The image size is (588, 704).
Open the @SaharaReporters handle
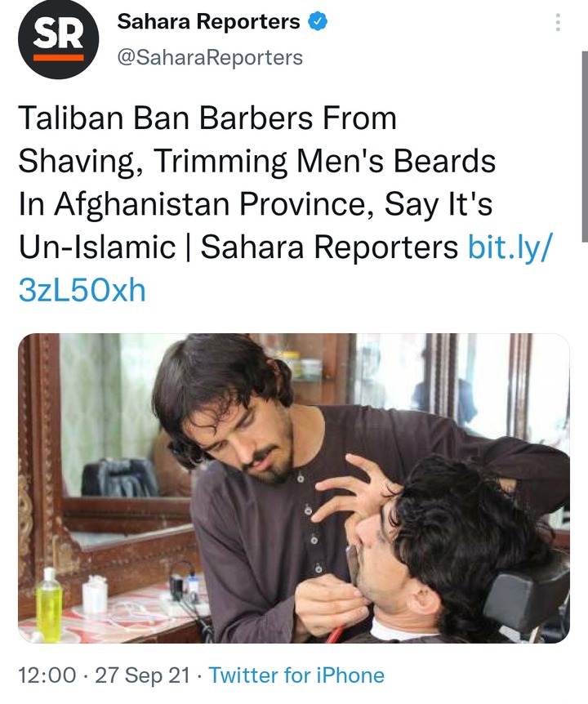[210, 57]
